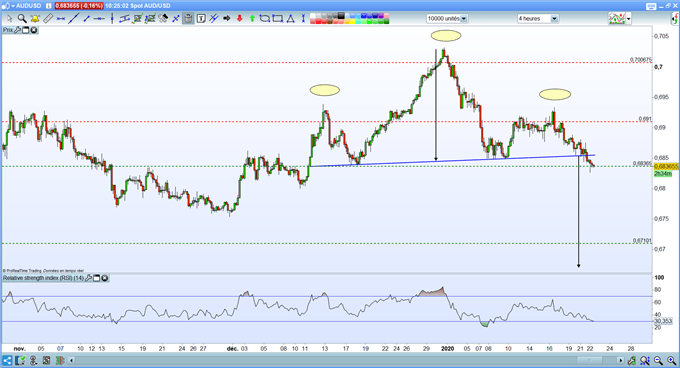Click the instrument info 'i' icon

coord(48,6)
